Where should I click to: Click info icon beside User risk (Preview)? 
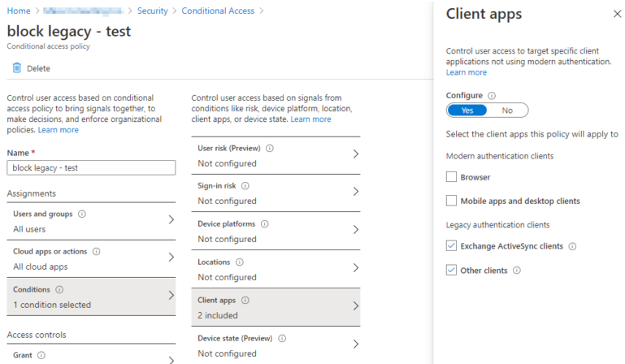point(270,149)
